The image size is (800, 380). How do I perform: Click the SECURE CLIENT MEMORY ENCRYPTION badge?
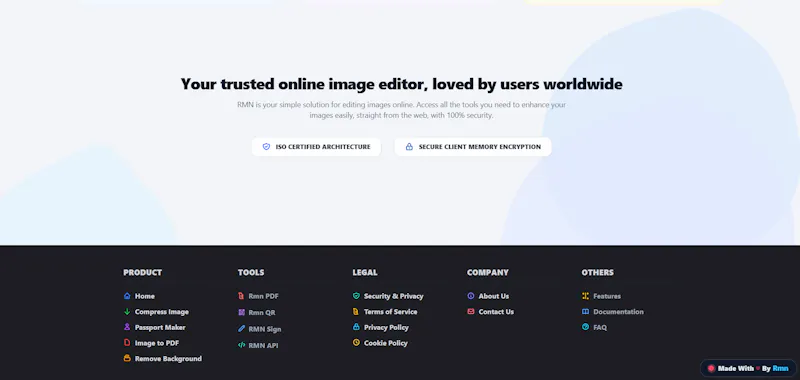click(x=473, y=147)
